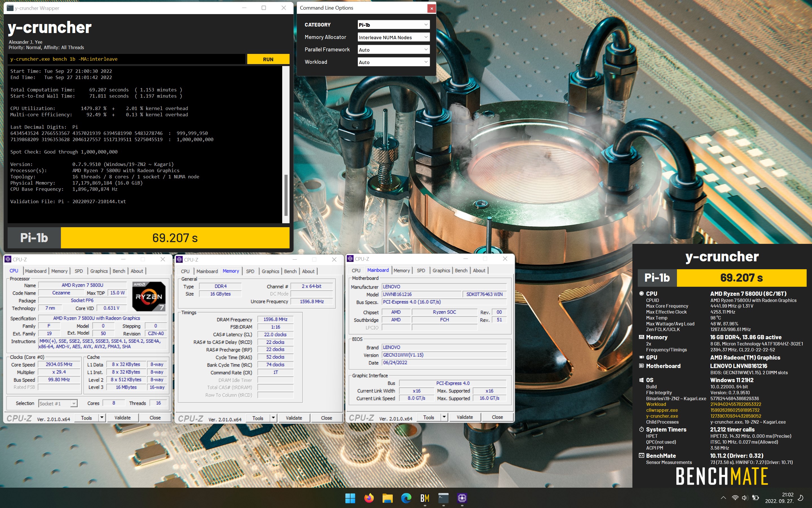Click Validate in right CPU-Z window
This screenshot has width=812, height=508.
click(465, 417)
